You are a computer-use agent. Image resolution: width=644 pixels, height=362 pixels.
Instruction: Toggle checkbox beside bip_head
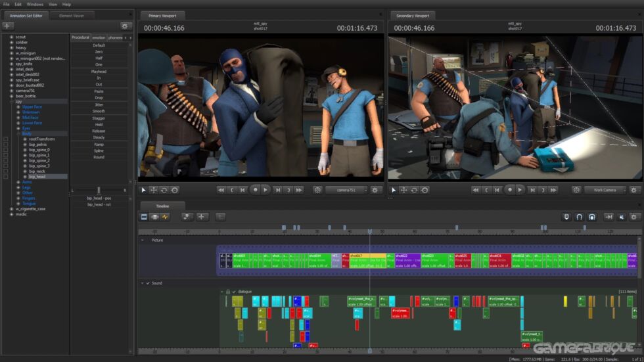point(6,177)
